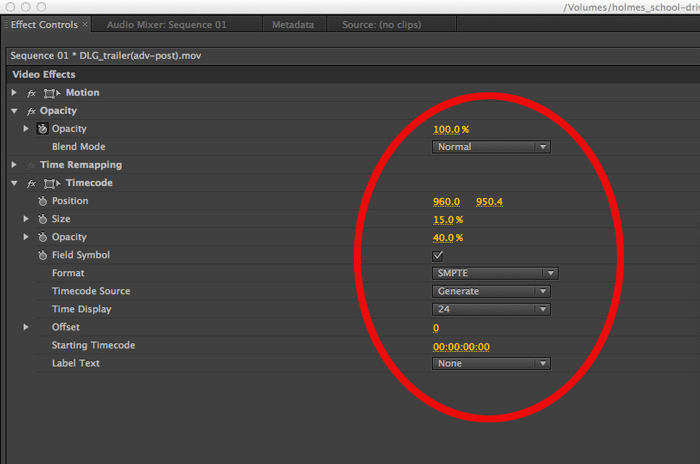Expand the Motion effect
The image size is (700, 464).
[14, 92]
